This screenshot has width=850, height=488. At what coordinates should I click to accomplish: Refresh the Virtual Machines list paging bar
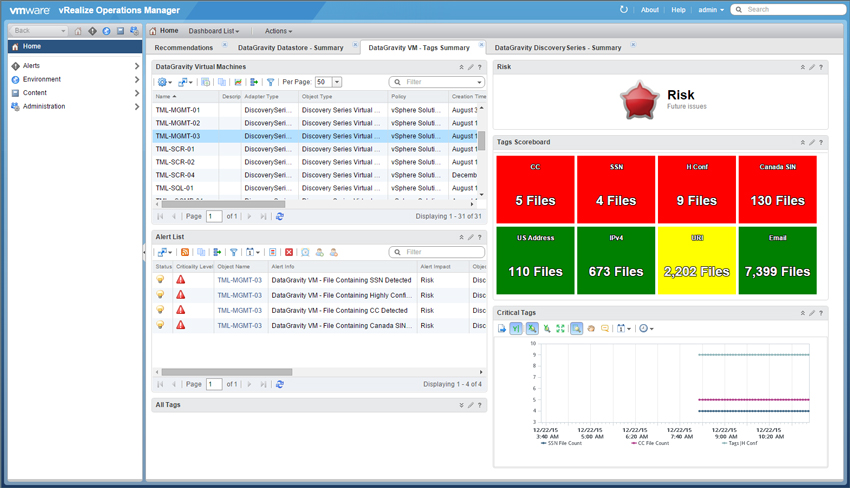pyautogui.click(x=280, y=216)
